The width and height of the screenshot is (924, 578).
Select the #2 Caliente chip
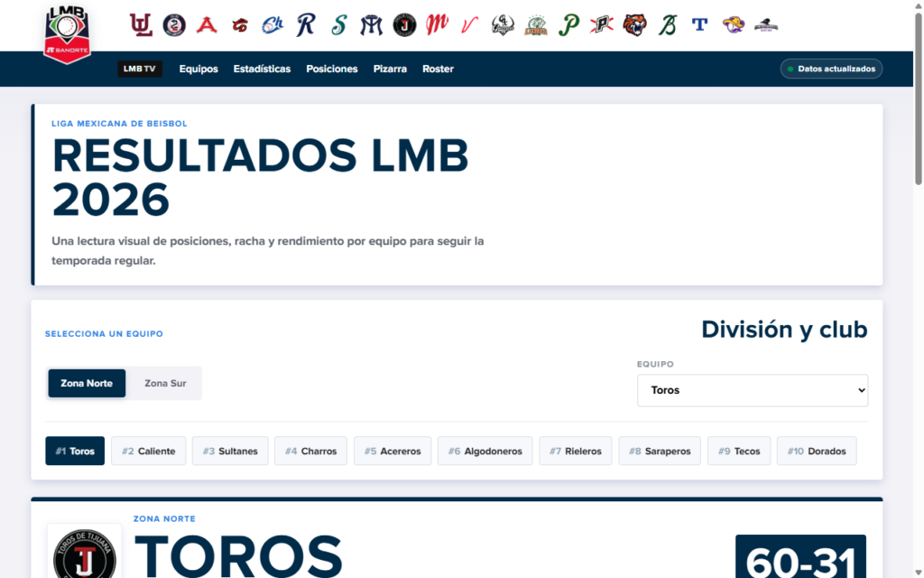[149, 452]
